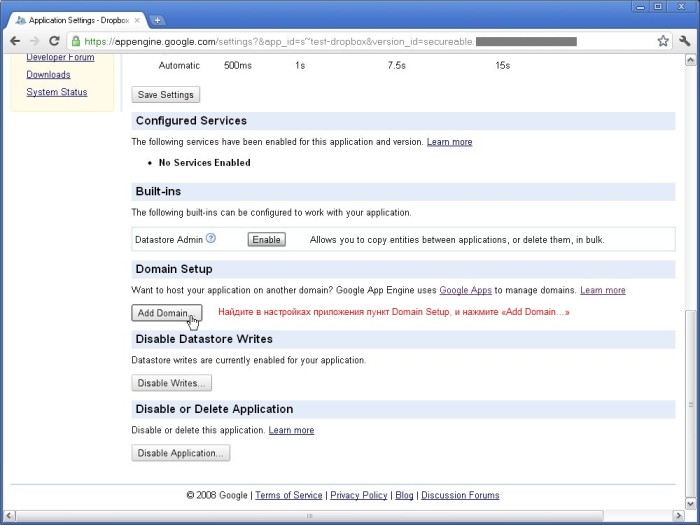Screen dimensions: 700x525
Task: Click the Automatic slider label
Action: [179, 66]
